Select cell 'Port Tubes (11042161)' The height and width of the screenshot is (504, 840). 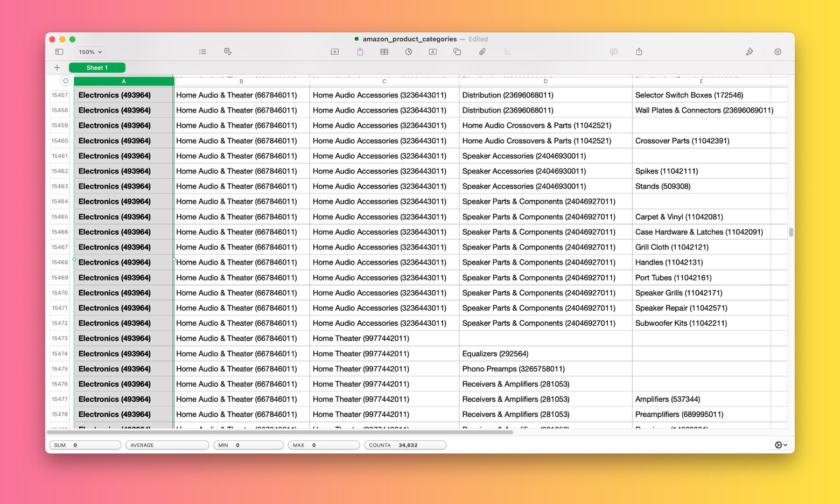[701, 278]
